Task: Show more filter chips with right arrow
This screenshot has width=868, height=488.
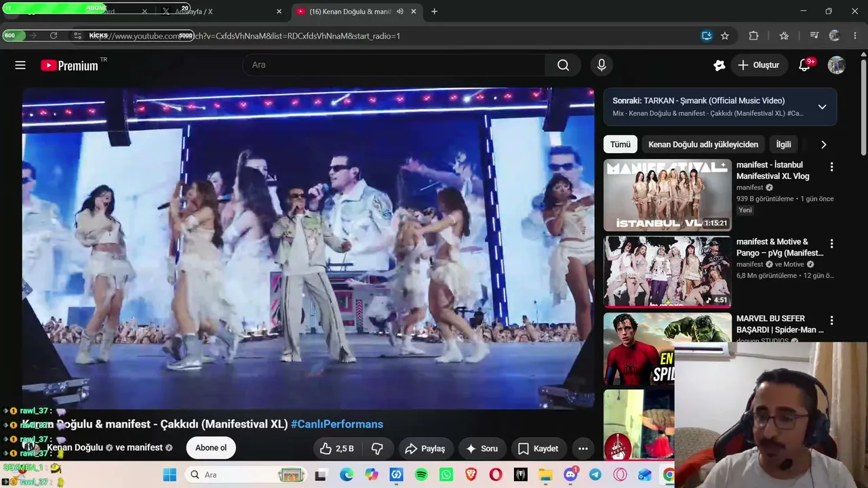Action: pos(823,144)
